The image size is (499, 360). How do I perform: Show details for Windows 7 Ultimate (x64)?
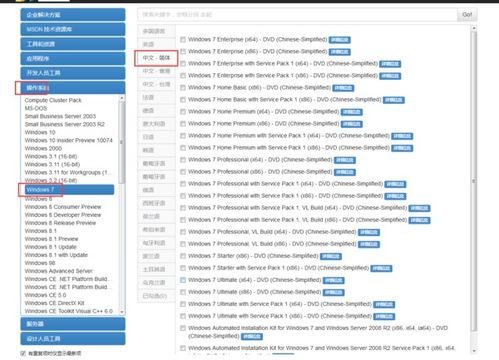[x=334, y=280]
